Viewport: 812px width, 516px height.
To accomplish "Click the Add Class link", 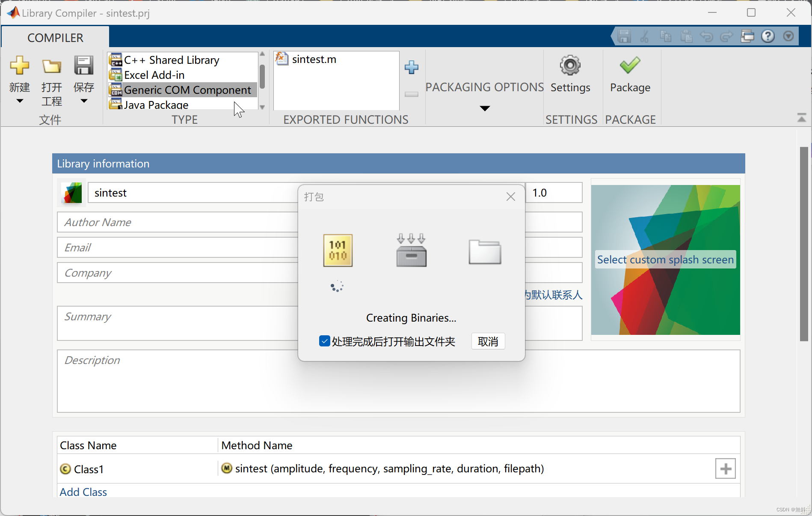I will click(83, 492).
